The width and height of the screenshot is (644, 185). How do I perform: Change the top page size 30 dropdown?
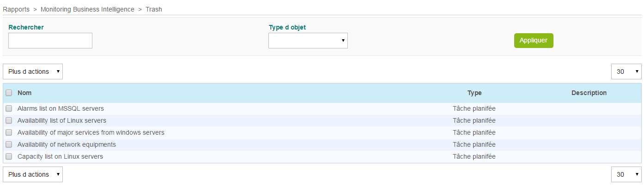tap(626, 72)
